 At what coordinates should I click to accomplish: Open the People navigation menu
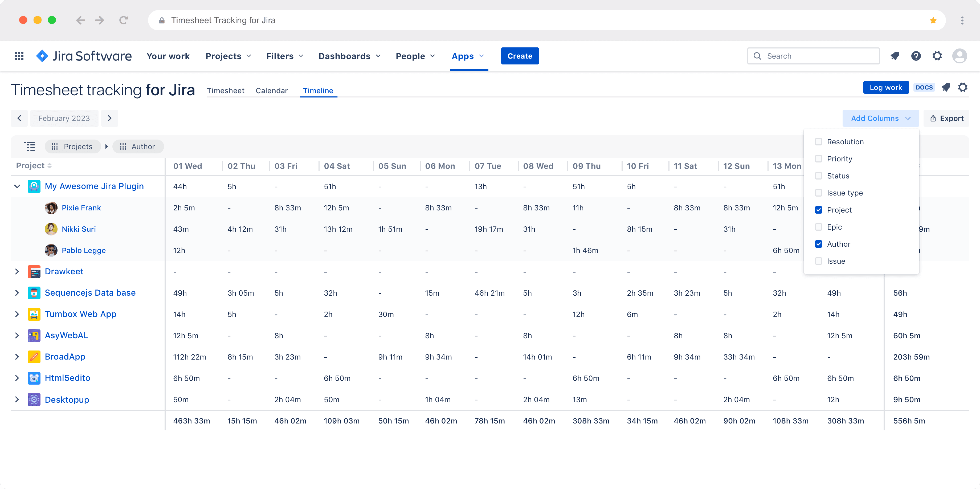click(x=415, y=56)
